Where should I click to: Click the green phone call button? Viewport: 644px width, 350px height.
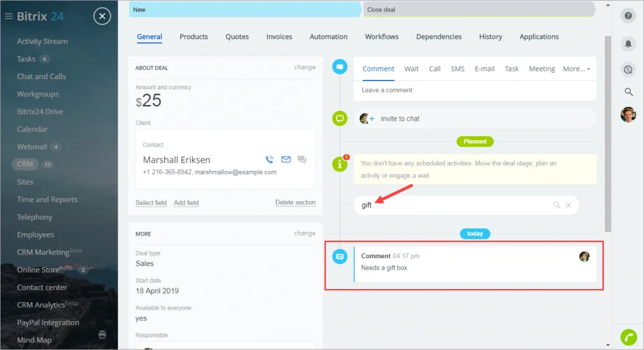point(628,337)
